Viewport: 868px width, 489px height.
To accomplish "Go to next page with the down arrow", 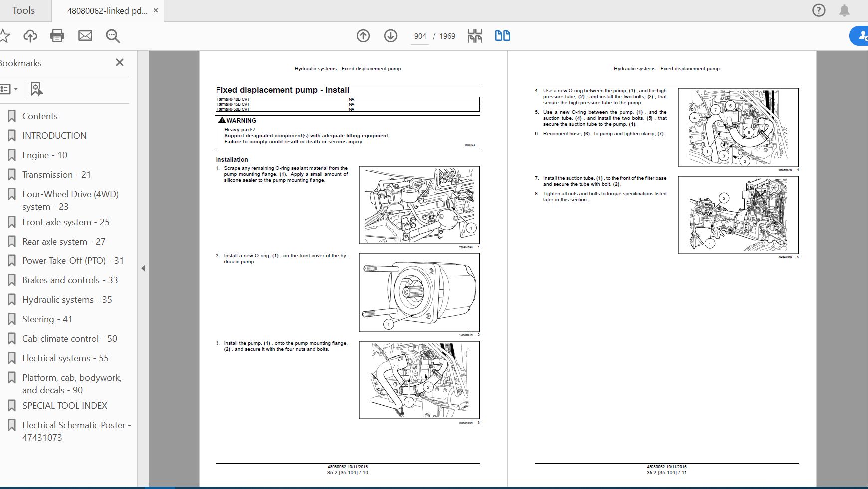I will [391, 36].
